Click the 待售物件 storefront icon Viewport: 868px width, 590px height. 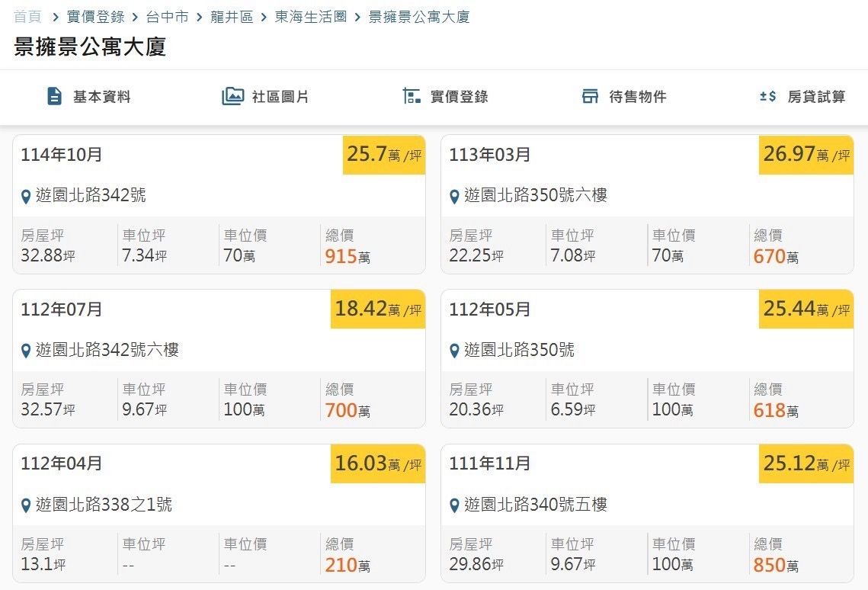point(590,97)
